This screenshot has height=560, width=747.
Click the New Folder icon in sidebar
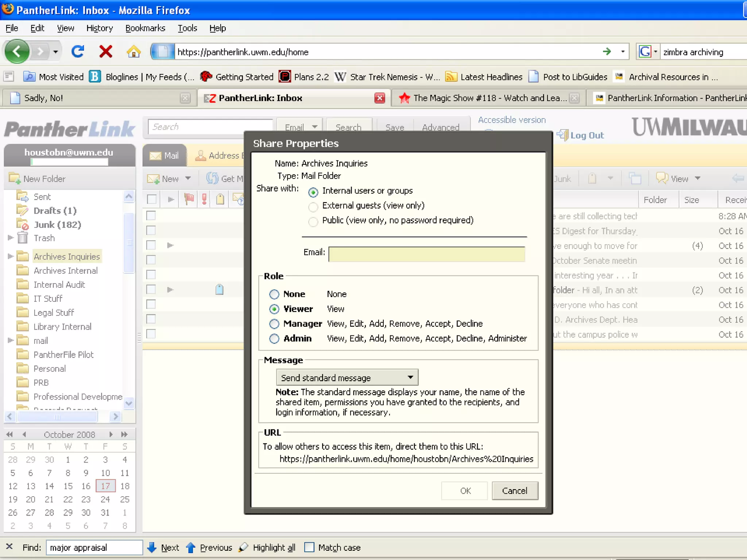click(15, 178)
